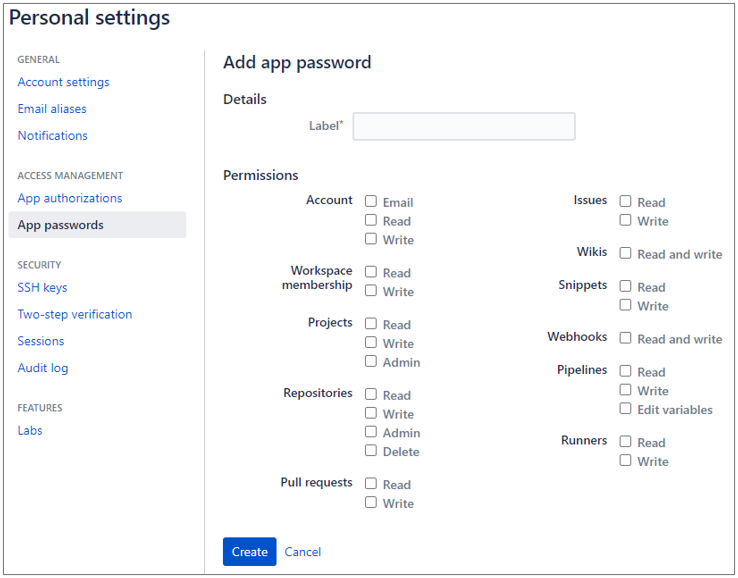The width and height of the screenshot is (738, 578).
Task: Click the ACCESS MANAGEMENT sidebar header
Action: 70,176
